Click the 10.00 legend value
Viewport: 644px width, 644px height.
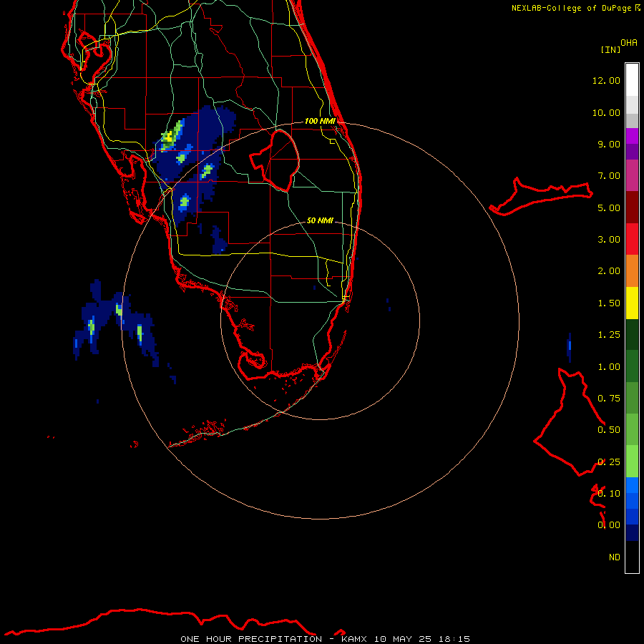[x=606, y=112]
